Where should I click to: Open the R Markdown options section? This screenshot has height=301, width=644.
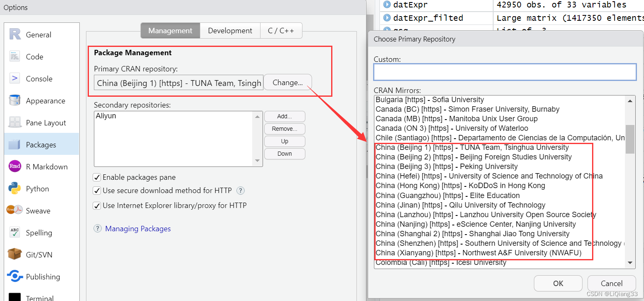(x=42, y=167)
